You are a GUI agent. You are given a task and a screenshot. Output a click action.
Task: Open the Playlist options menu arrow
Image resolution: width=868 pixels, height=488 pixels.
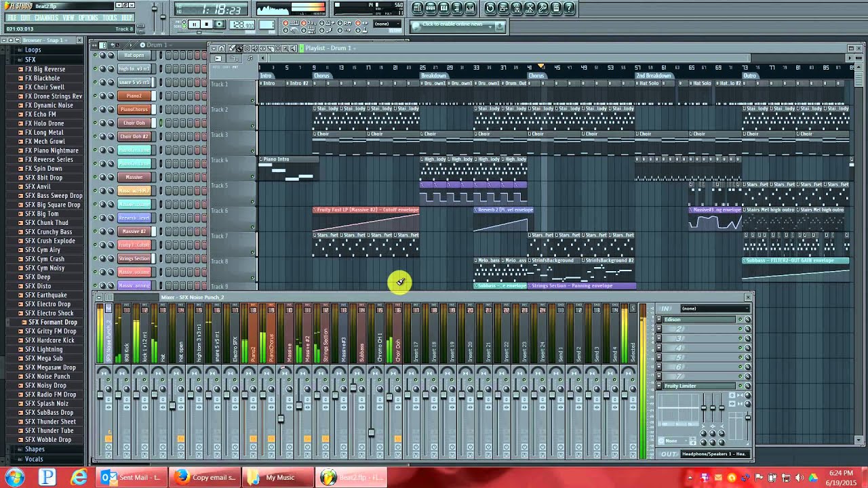coord(214,48)
